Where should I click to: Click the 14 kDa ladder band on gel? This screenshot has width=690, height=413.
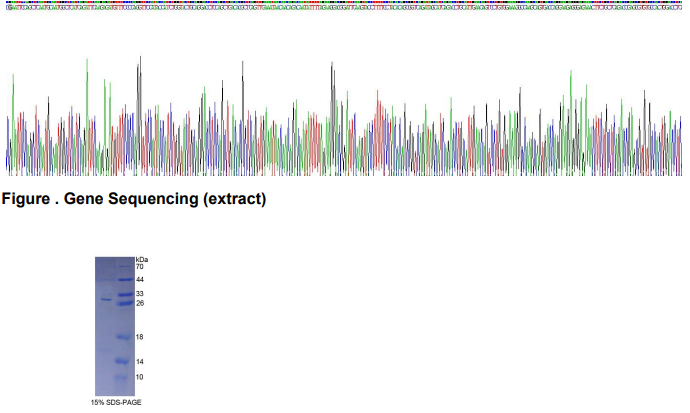123,360
